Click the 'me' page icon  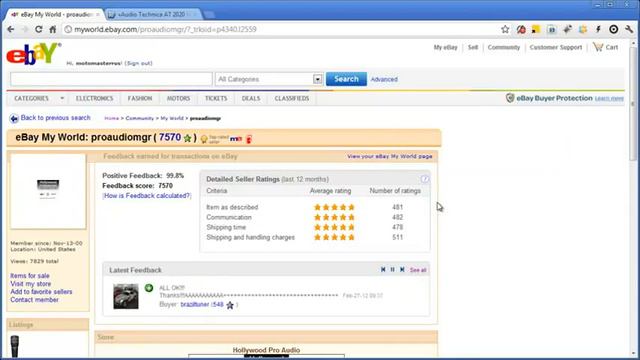pyautogui.click(x=236, y=139)
